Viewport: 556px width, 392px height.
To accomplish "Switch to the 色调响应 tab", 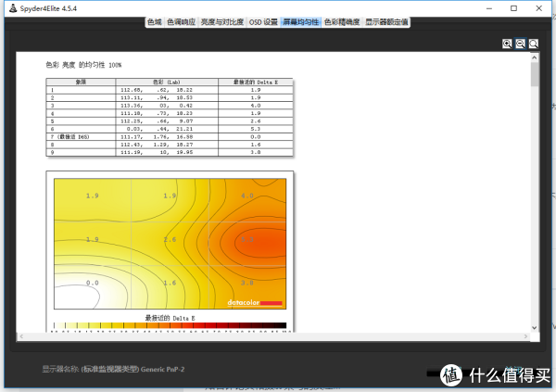I will 182,21.
